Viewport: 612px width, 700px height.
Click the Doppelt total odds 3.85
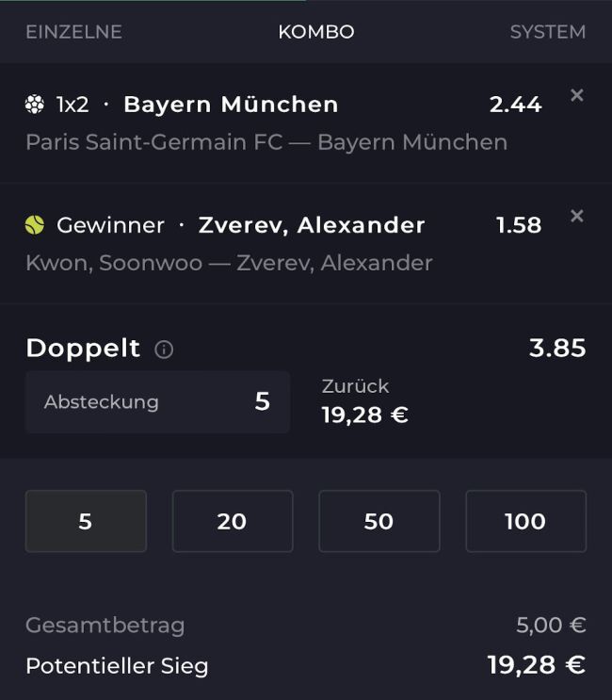tap(557, 349)
